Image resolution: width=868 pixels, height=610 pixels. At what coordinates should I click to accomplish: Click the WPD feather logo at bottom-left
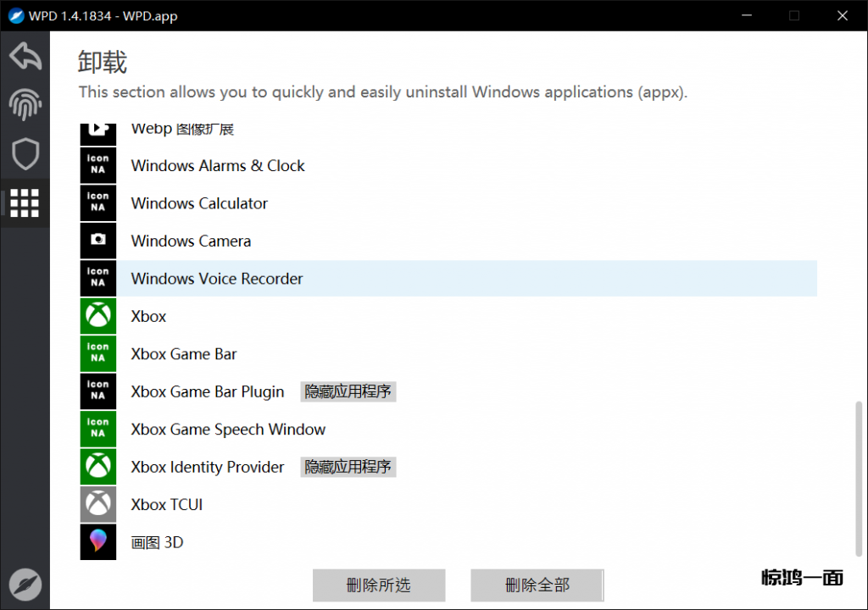(x=25, y=585)
